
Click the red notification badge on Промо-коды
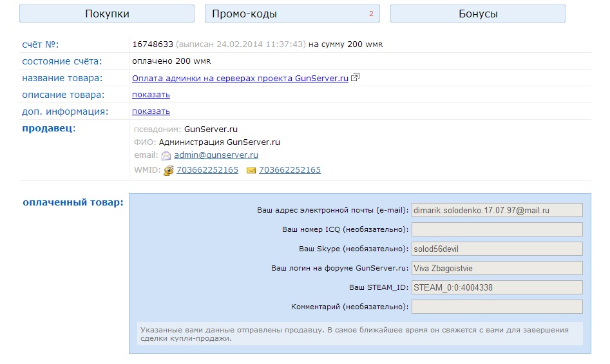point(371,14)
